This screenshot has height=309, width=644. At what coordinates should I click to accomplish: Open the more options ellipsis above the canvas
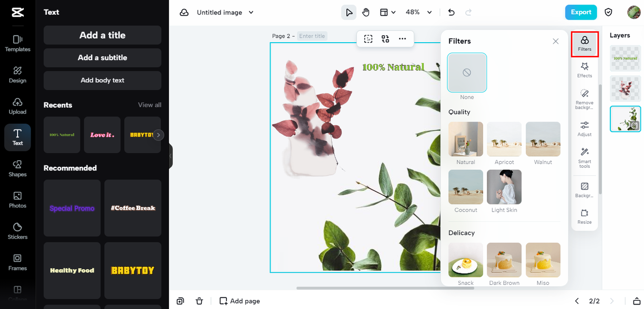coord(403,39)
